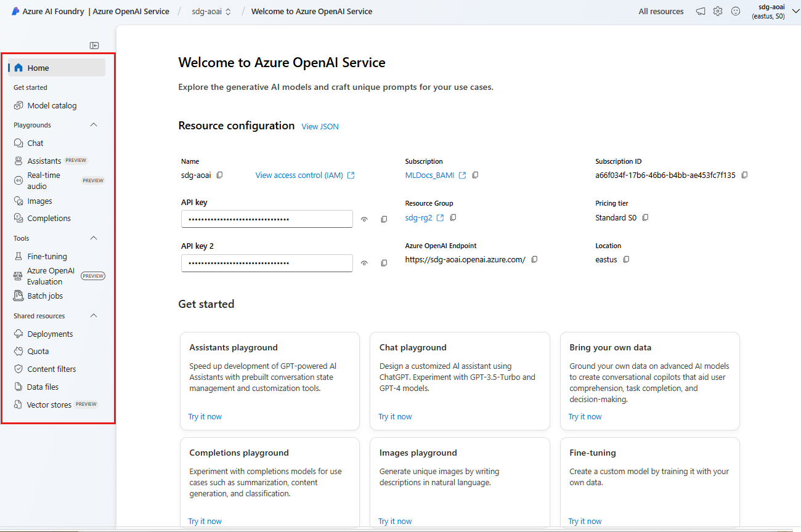Click the API key field

pyautogui.click(x=267, y=219)
